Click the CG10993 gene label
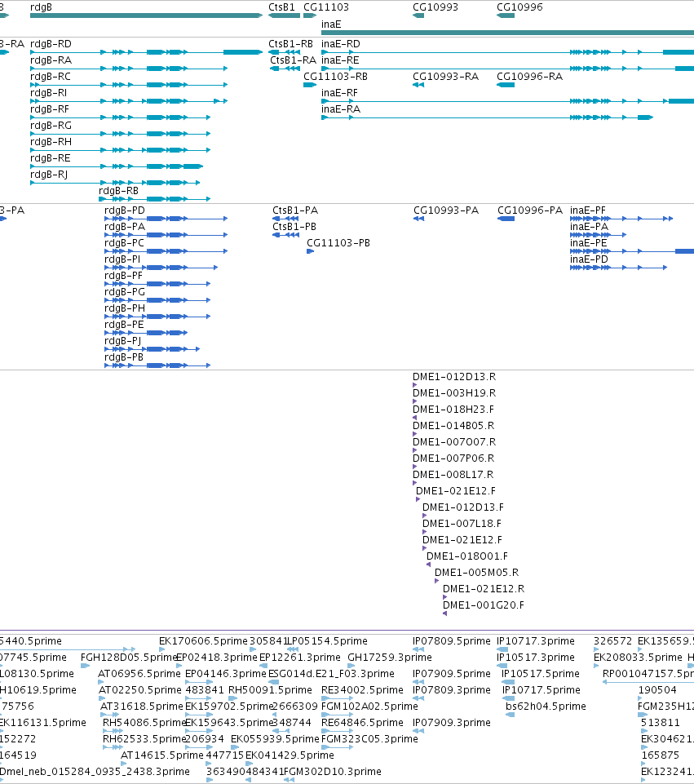The image size is (694, 784). [x=435, y=7]
